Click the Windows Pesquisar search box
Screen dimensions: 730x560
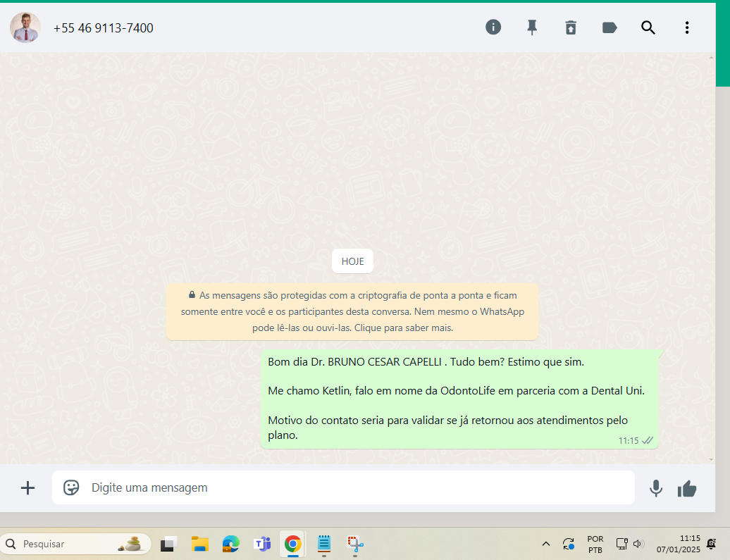76,544
